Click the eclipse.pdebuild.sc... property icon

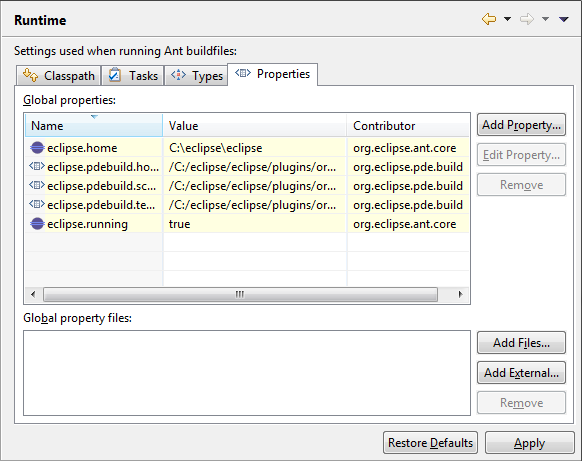point(37,185)
